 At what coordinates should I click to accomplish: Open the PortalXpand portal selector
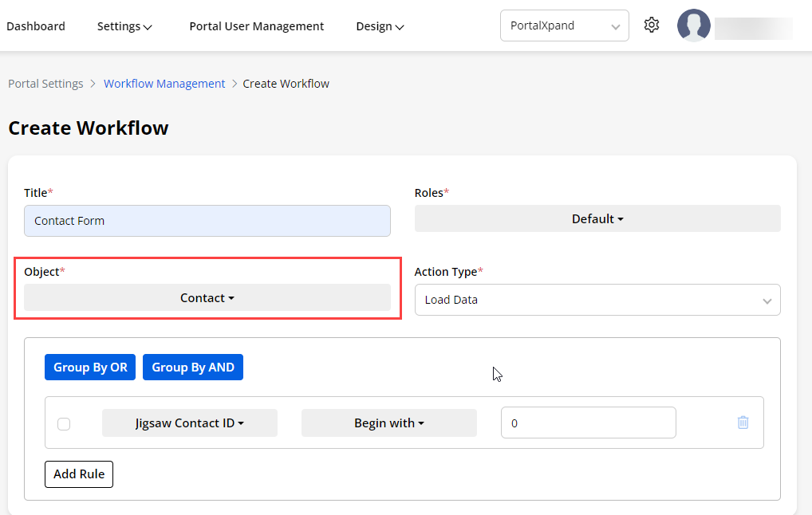point(564,26)
